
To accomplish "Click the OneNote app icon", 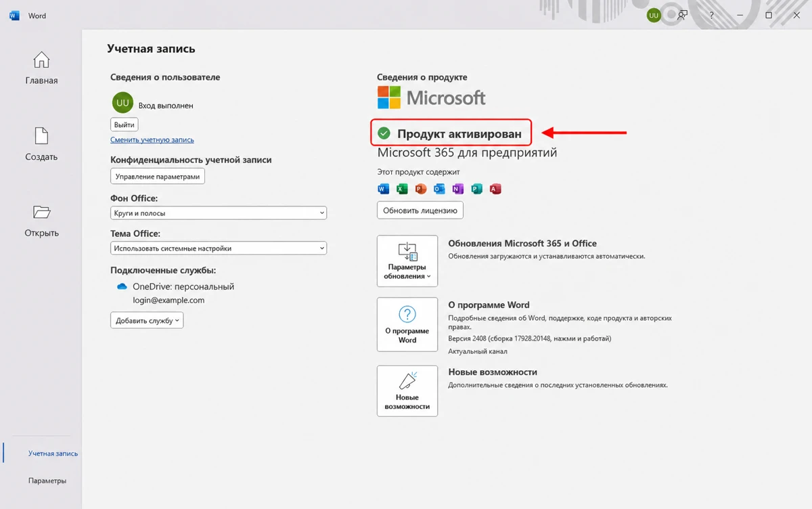I will (457, 189).
